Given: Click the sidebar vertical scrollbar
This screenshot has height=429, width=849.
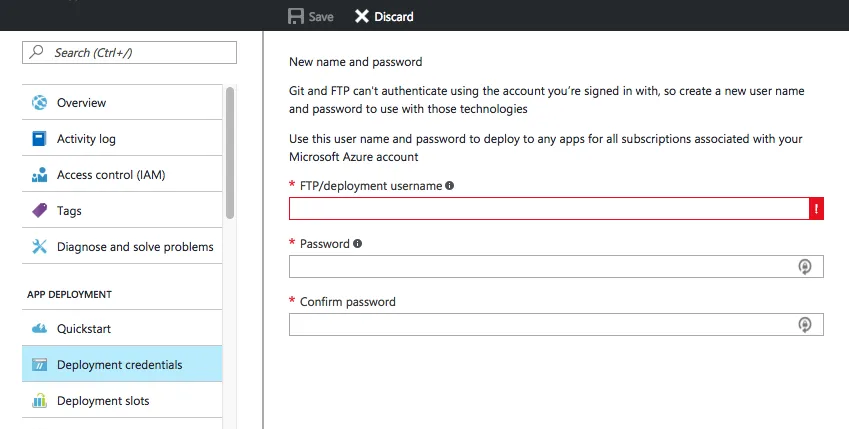Looking at the screenshot, I should point(230,150).
